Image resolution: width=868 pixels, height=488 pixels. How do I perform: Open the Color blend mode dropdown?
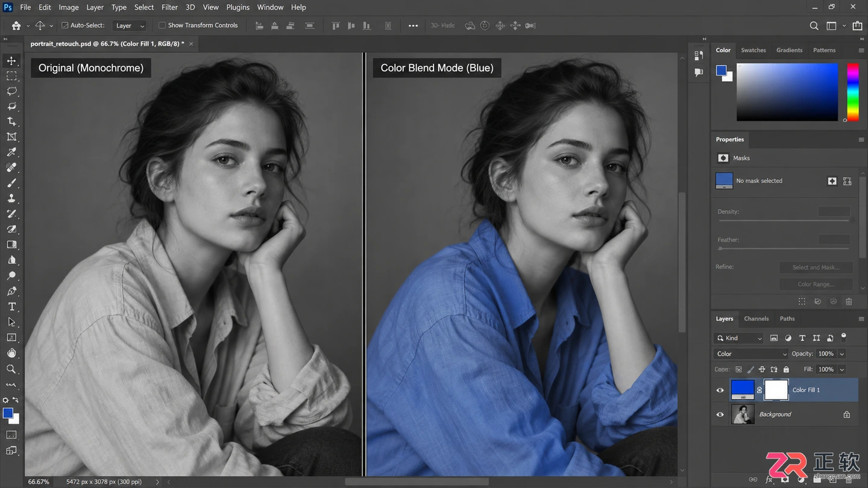tap(751, 354)
